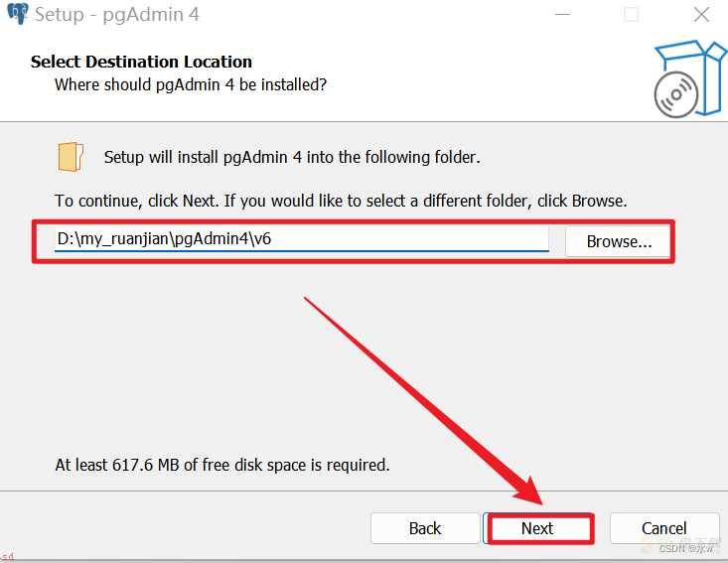
Task: Click the red arrow annotation pointing to Next
Action: [422, 401]
